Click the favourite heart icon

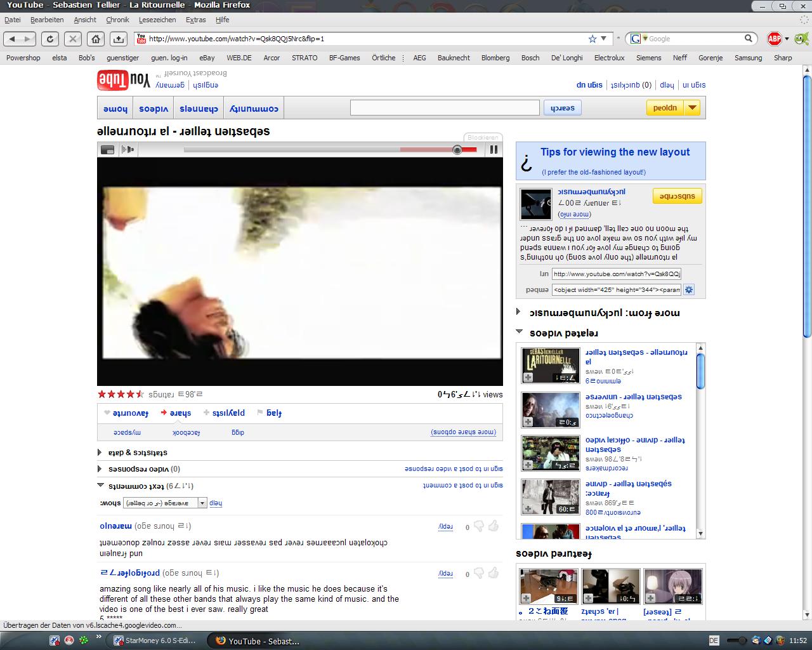[x=107, y=413]
